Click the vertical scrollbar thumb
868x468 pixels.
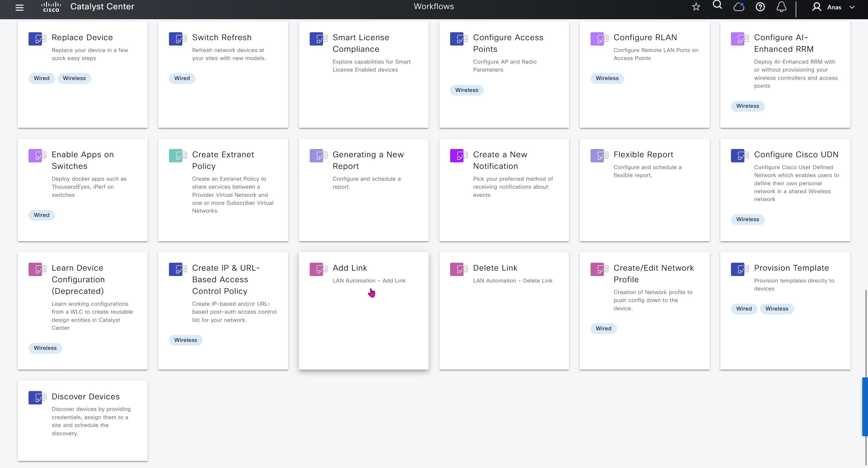[865, 407]
